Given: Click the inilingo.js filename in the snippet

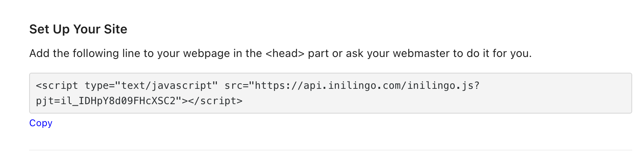Looking at the screenshot, I should click(x=440, y=85).
